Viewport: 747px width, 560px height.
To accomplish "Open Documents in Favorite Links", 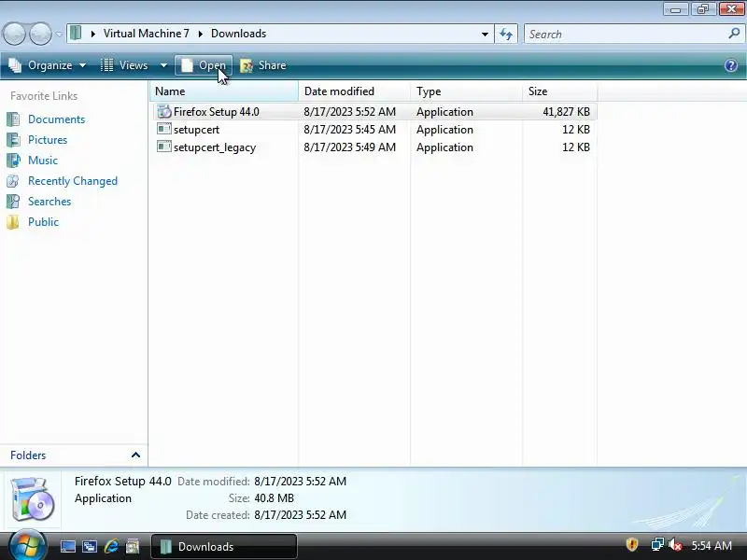I will (x=56, y=119).
